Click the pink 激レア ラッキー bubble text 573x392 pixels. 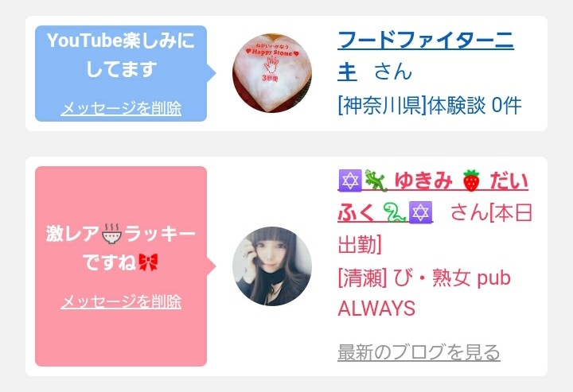pyautogui.click(x=121, y=248)
